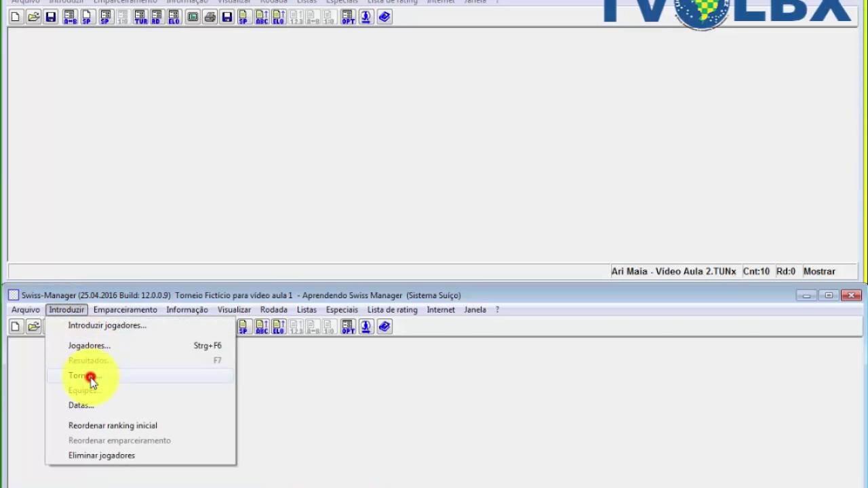
Task: Click the OPT options icon in the Ari Maia window
Action: 348,17
